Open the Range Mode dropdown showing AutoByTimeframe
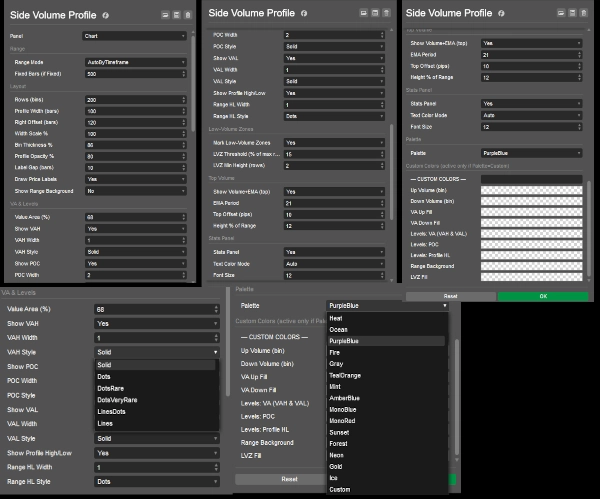Screen dimensions: 600x499 pyautogui.click(x=135, y=62)
